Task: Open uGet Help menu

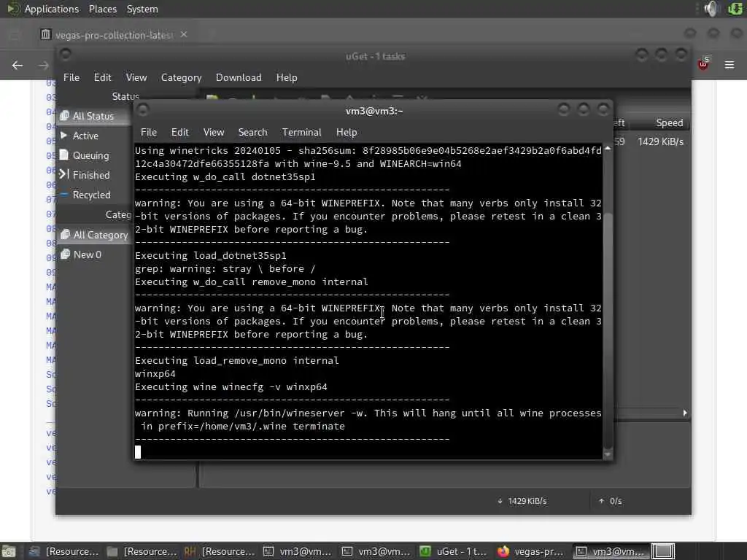Action: 287,77
